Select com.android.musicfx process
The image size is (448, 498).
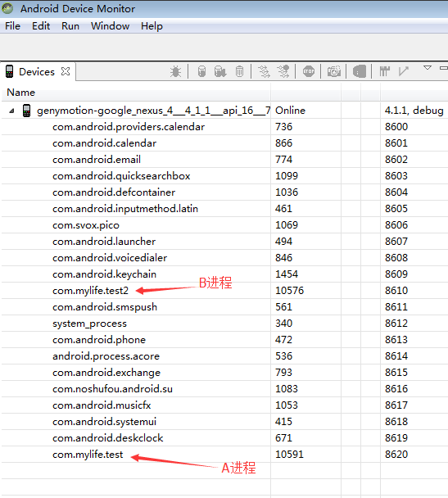coord(224,405)
